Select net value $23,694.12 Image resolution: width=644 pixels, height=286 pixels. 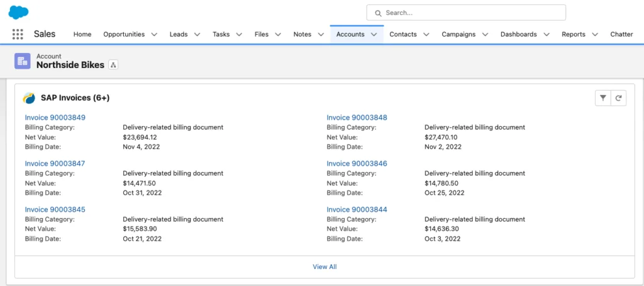tap(140, 137)
